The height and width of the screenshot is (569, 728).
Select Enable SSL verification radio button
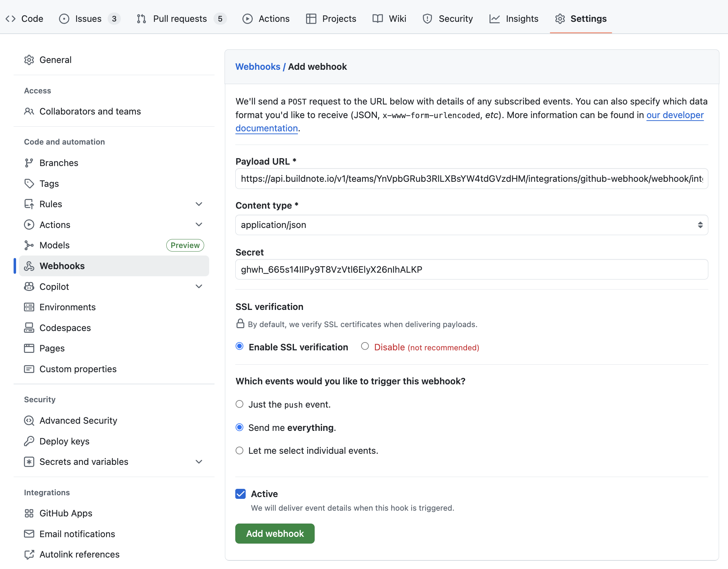tap(240, 346)
